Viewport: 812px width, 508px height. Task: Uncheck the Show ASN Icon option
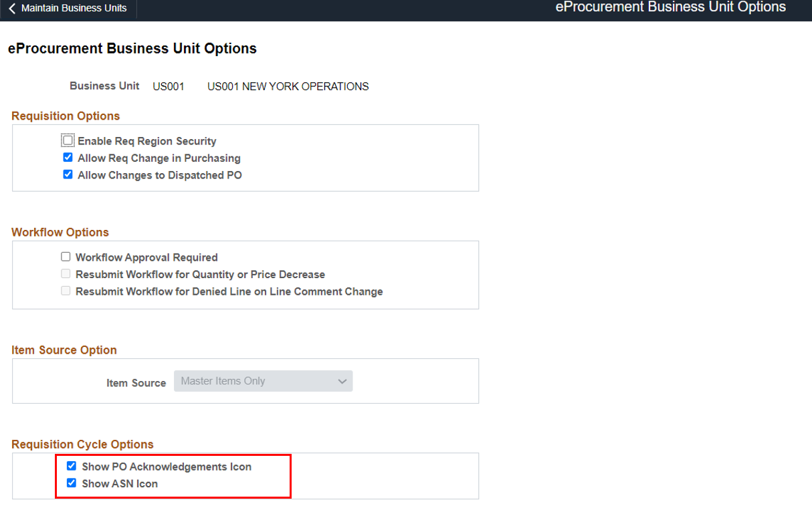pos(72,483)
